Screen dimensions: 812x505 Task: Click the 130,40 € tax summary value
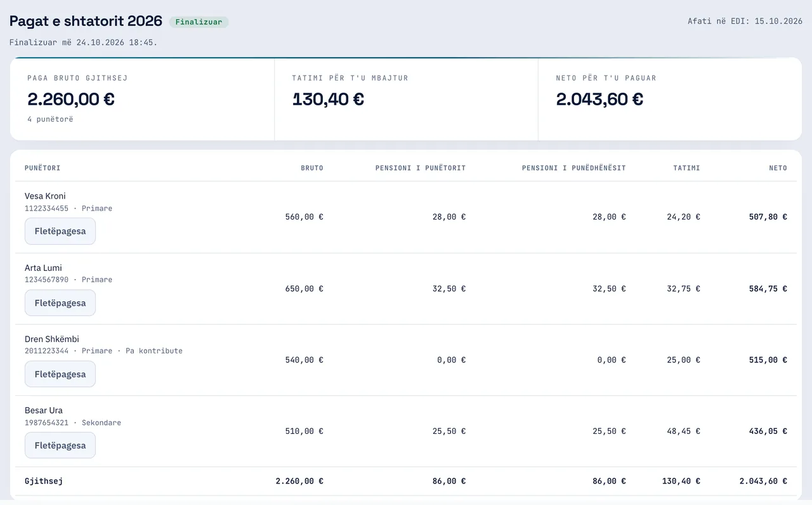coord(328,99)
